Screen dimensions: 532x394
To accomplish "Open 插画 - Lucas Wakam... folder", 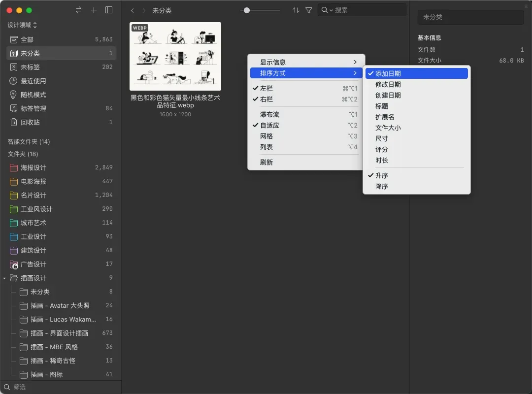I will 62,319.
